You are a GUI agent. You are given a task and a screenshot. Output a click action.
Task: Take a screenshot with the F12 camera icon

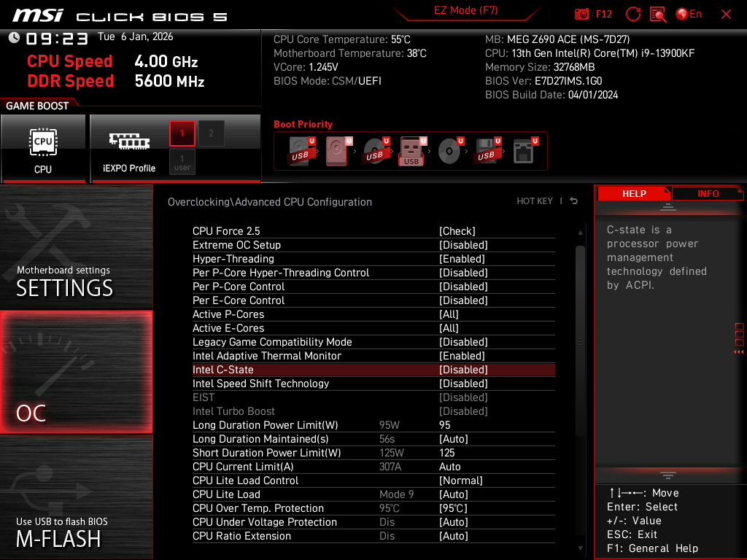[582, 14]
